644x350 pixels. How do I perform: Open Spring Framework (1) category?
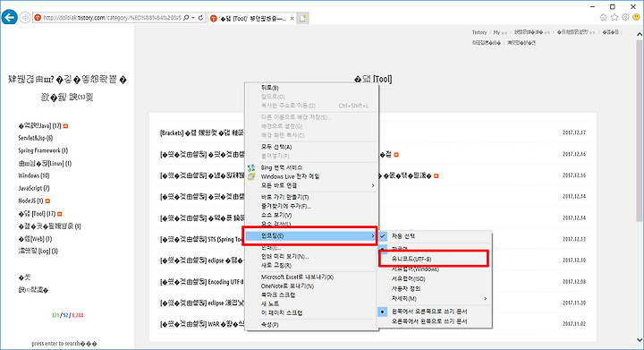[43, 150]
